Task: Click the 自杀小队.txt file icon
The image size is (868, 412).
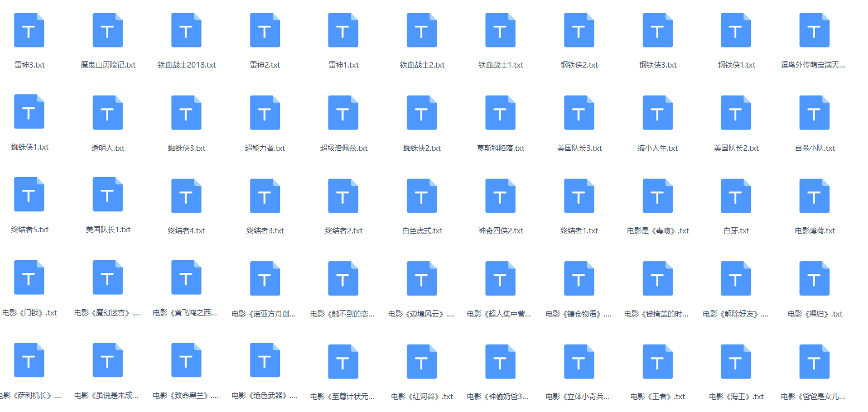Action: 814,113
